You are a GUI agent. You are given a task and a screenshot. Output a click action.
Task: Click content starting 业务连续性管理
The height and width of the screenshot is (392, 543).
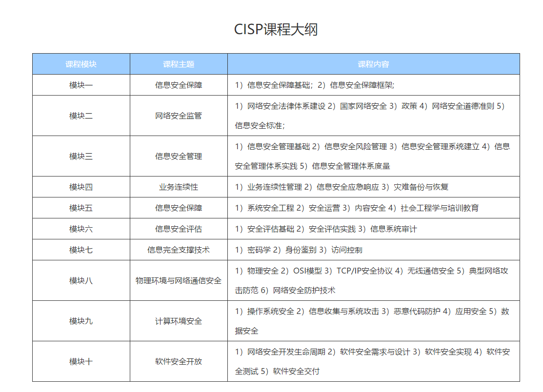point(374,187)
